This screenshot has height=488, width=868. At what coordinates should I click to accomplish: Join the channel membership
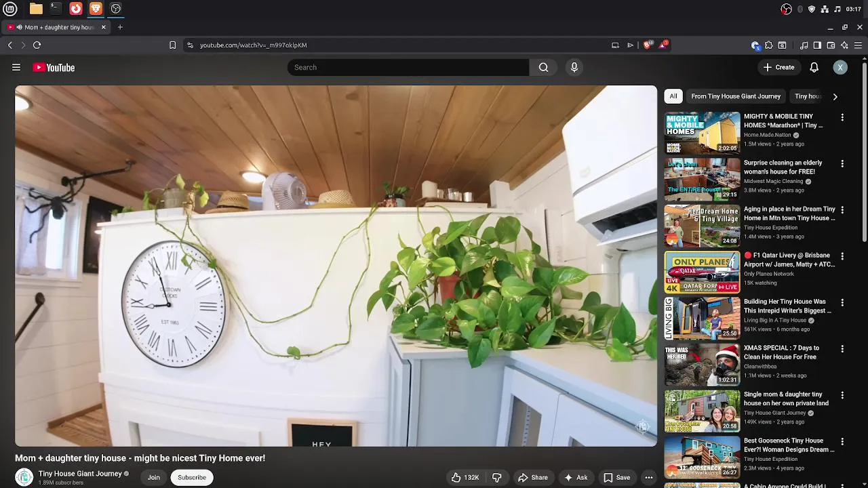coord(154,477)
